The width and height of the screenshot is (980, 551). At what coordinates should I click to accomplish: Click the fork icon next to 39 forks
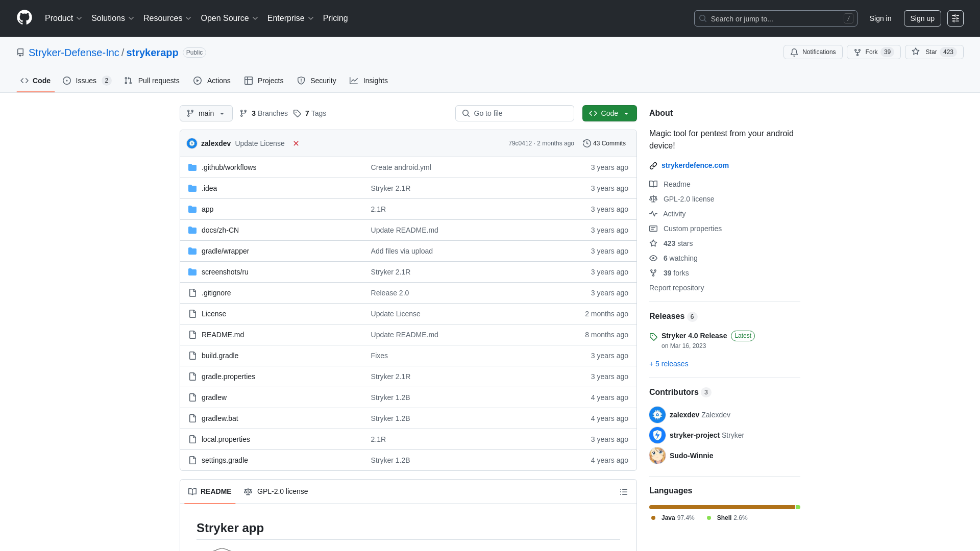(x=653, y=273)
